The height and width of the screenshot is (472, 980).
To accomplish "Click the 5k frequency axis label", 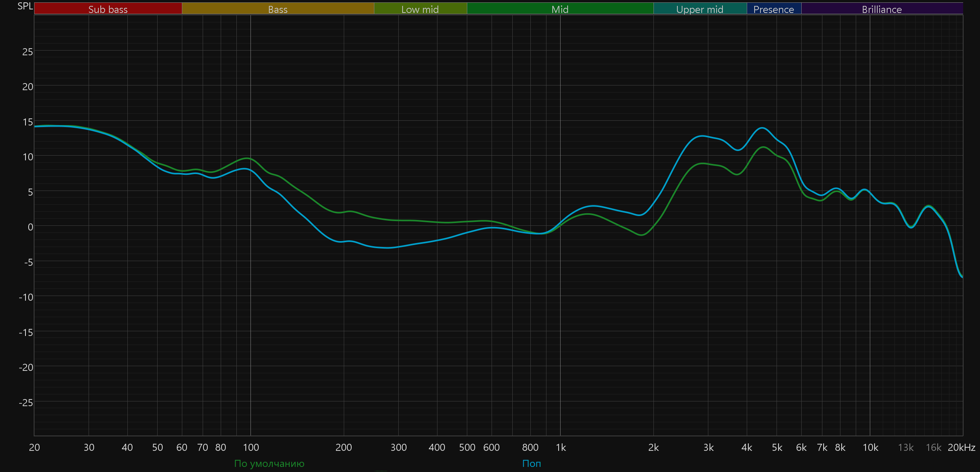I will click(777, 447).
